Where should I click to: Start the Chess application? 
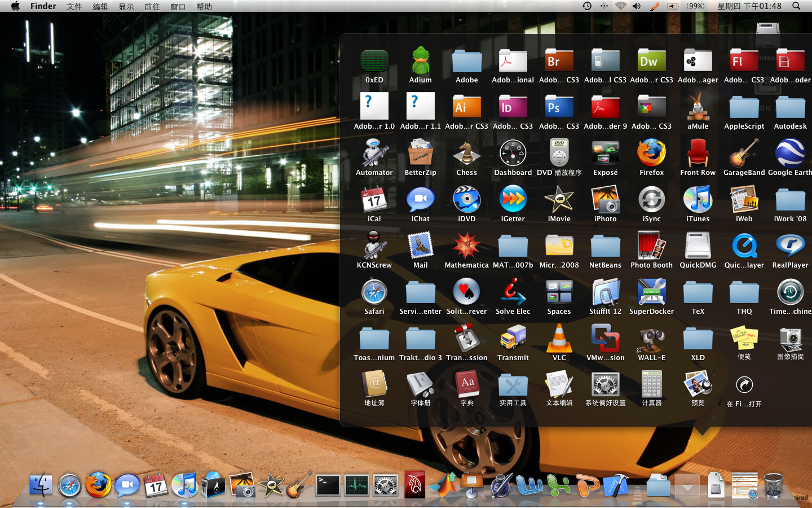coord(467,154)
